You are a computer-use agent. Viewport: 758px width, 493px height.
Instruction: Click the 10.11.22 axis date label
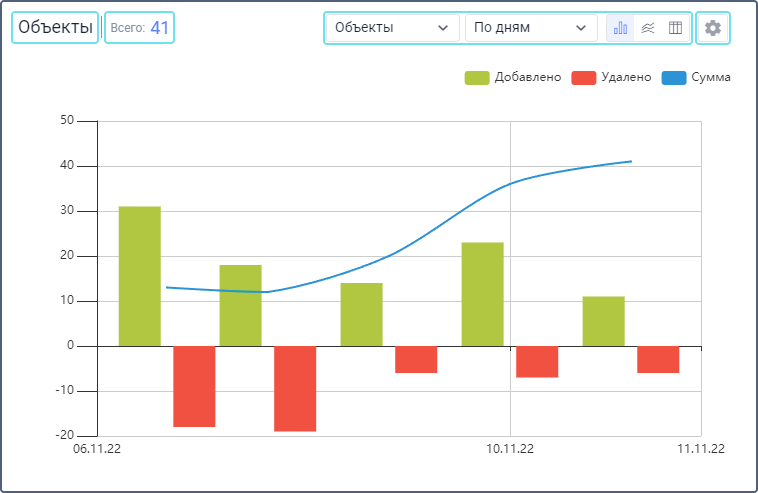coord(510,449)
